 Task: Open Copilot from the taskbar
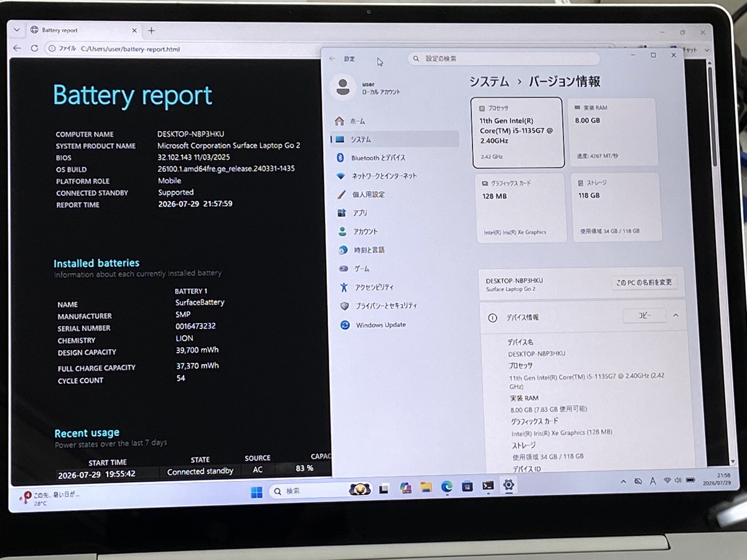(406, 487)
